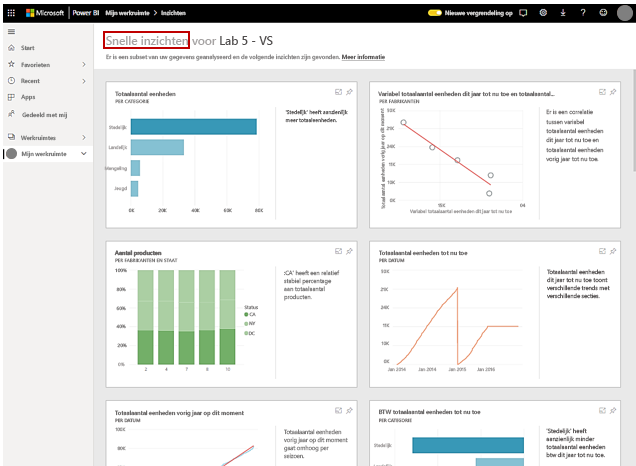This screenshot has width=636, height=466.
Task: Select DC legend swatch
Action: click(x=246, y=333)
